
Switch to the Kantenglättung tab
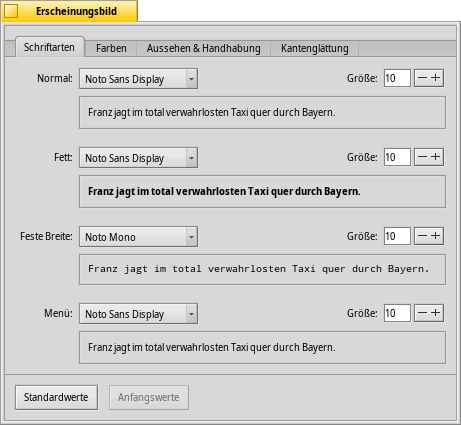pyautogui.click(x=315, y=48)
